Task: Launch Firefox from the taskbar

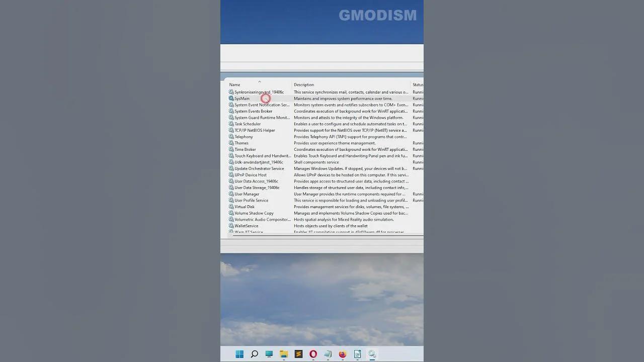Action: pyautogui.click(x=342, y=354)
